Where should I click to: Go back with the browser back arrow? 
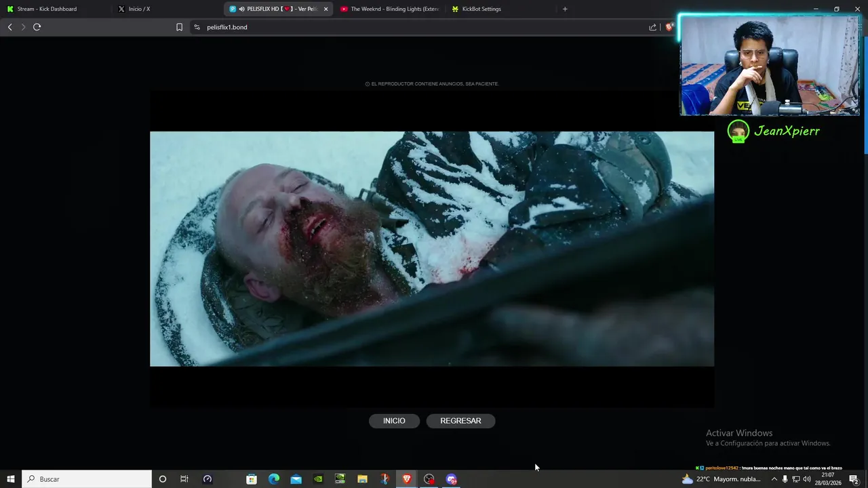pyautogui.click(x=9, y=27)
